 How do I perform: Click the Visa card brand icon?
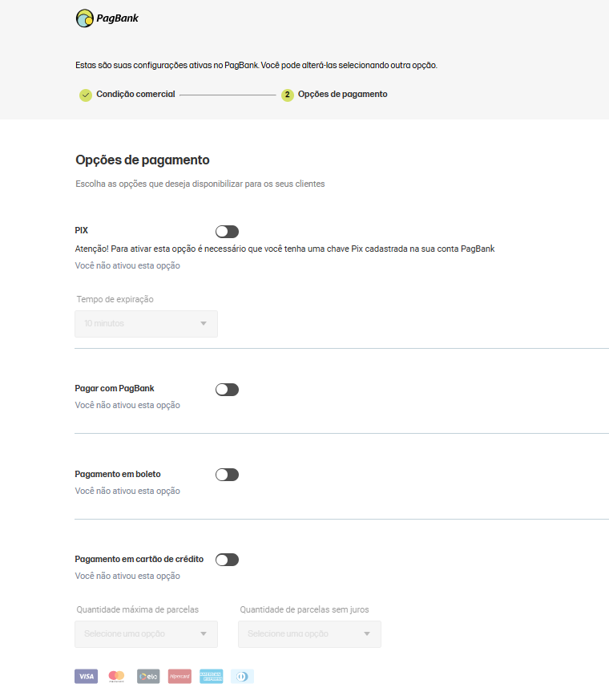pyautogui.click(x=86, y=676)
